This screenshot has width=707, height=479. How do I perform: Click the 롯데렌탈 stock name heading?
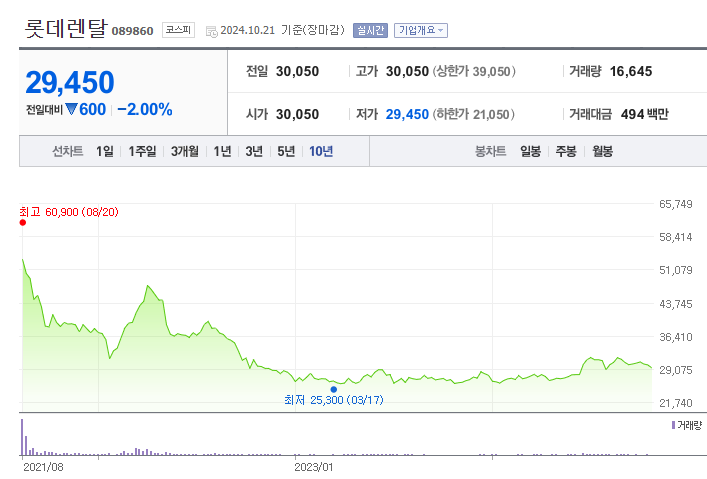point(66,28)
